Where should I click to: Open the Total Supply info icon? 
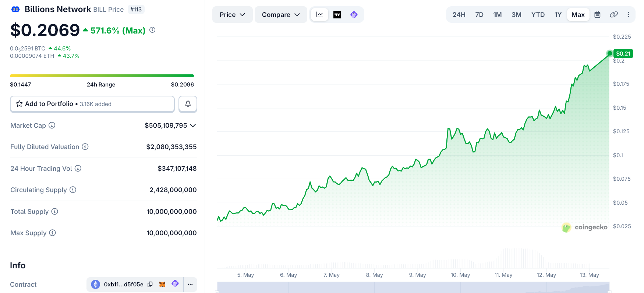tap(54, 211)
